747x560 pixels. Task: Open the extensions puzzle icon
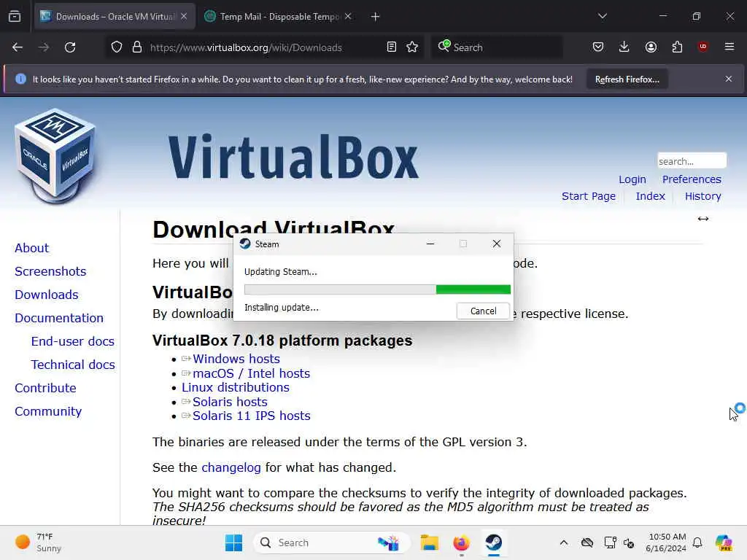(x=677, y=47)
